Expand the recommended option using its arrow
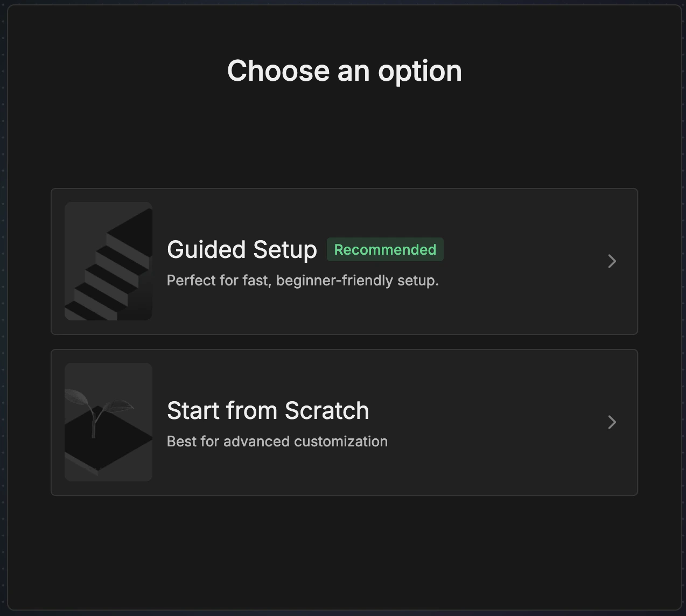The image size is (686, 616). point(612,261)
